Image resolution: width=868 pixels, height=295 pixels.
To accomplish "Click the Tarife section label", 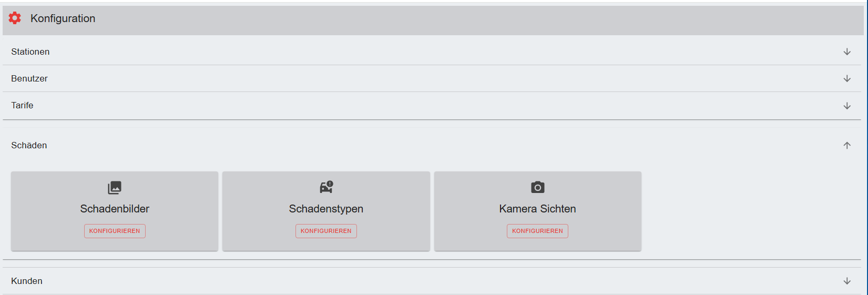I will pyautogui.click(x=22, y=105).
